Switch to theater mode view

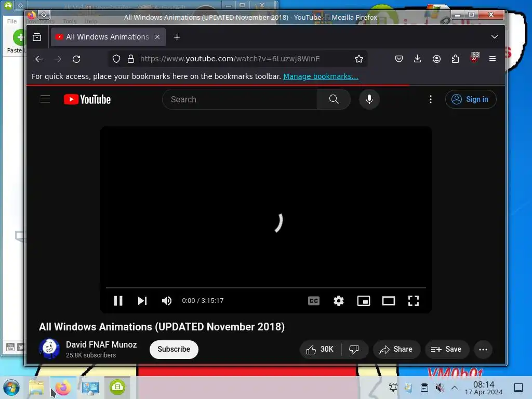tap(389, 301)
